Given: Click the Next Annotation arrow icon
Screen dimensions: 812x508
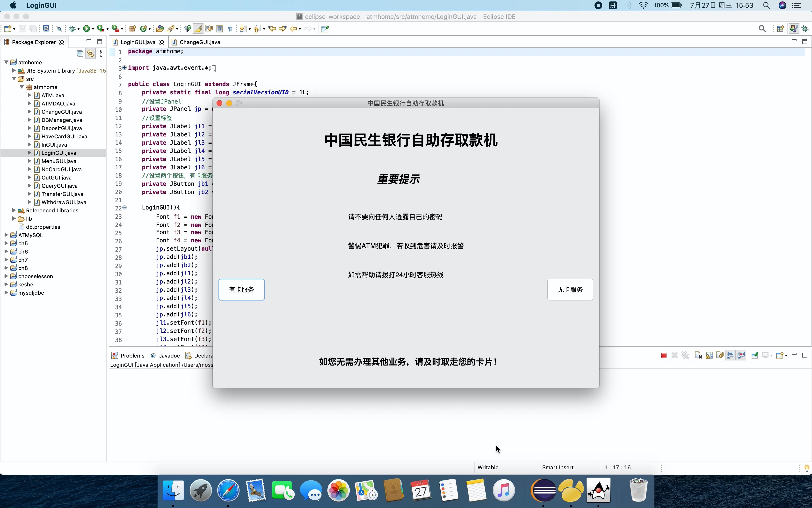Looking at the screenshot, I should click(x=243, y=29).
